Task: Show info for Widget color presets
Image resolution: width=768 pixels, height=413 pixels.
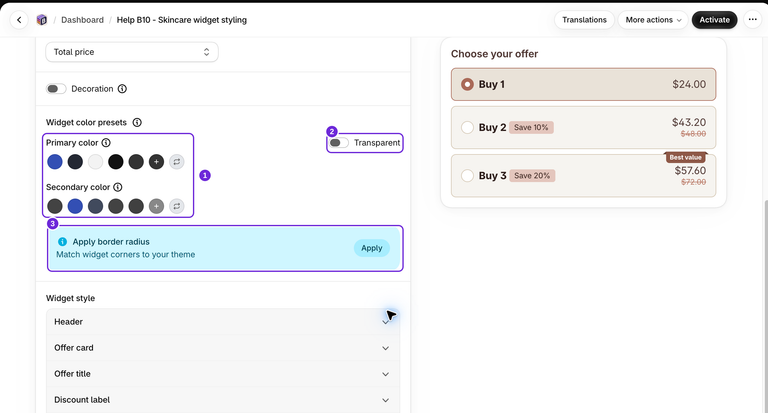Action: (137, 122)
